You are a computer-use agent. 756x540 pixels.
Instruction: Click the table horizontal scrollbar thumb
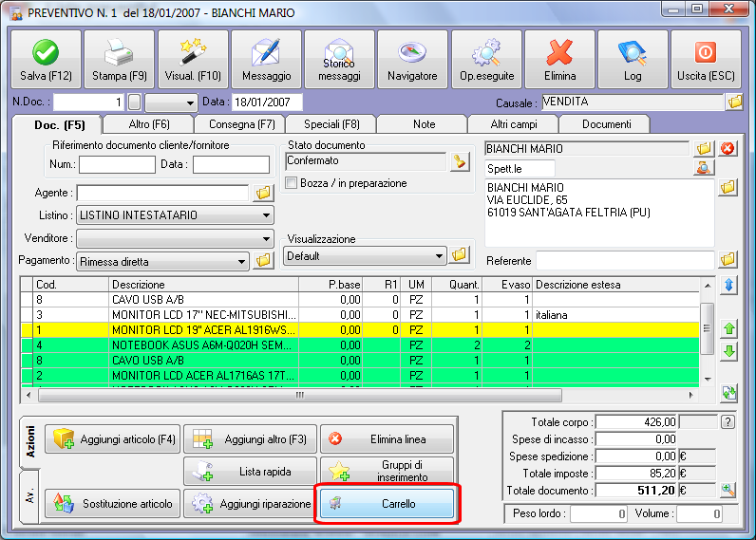click(299, 396)
